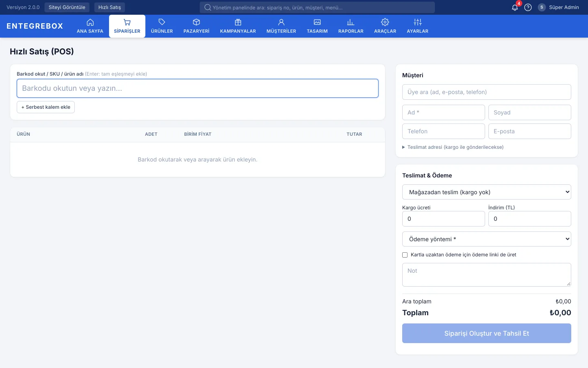Image resolution: width=588 pixels, height=368 pixels.
Task: Click the ENTEGREBOX logo
Action: [x=35, y=26]
